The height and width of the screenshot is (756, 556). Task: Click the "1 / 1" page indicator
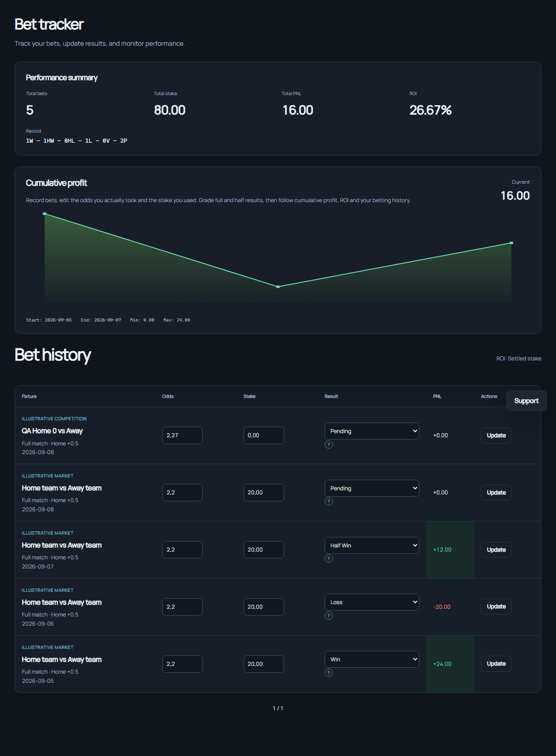click(x=278, y=708)
